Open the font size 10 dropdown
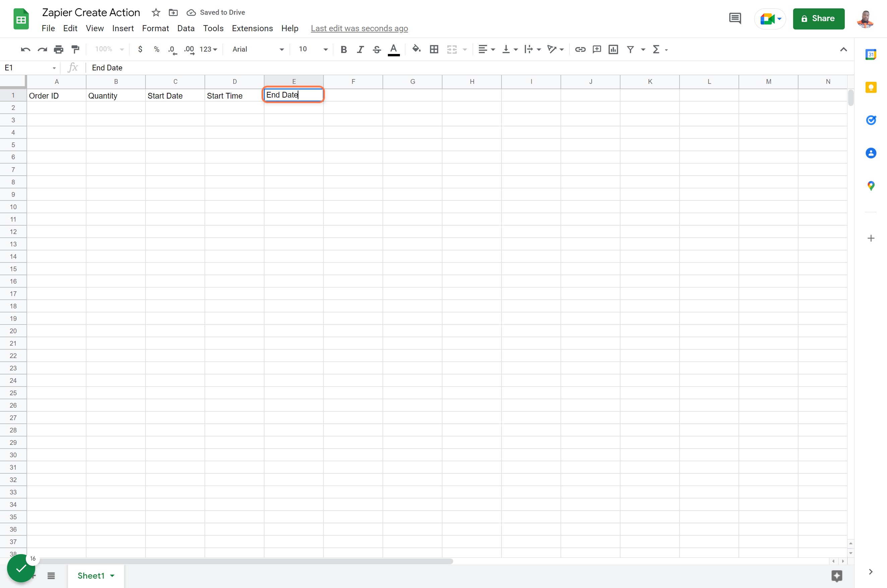 [313, 49]
